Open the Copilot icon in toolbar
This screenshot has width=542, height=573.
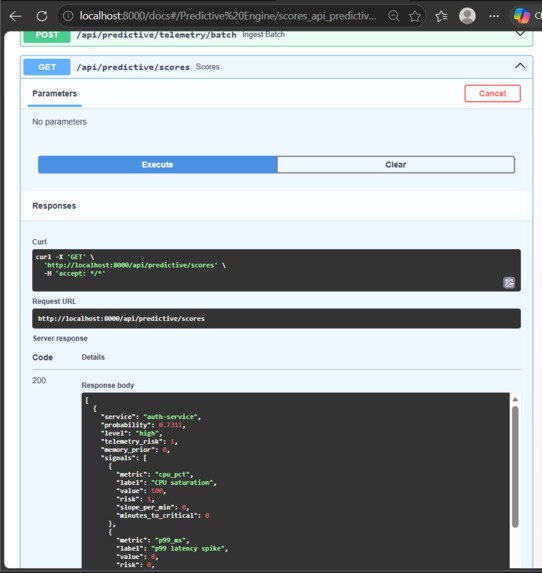[521, 16]
